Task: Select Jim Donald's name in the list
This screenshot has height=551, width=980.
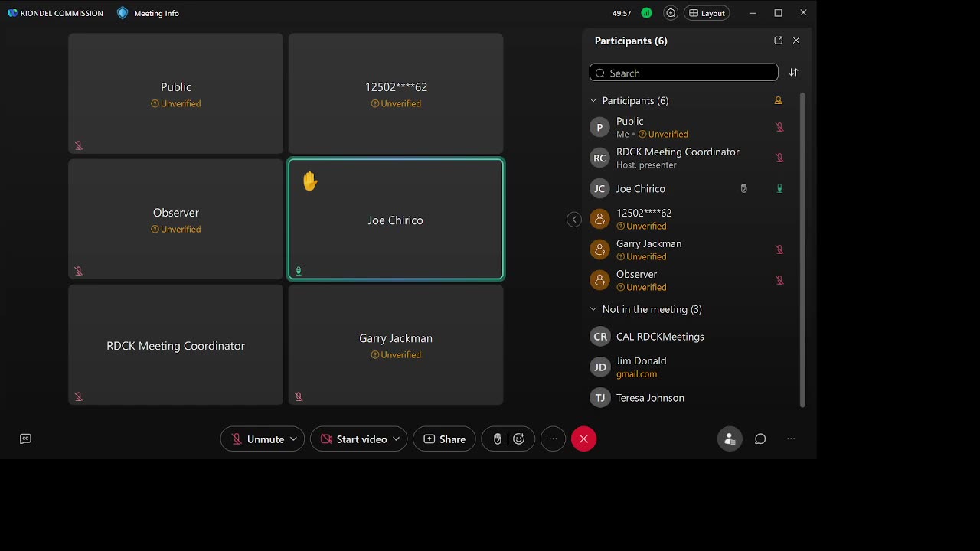Action: point(641,360)
